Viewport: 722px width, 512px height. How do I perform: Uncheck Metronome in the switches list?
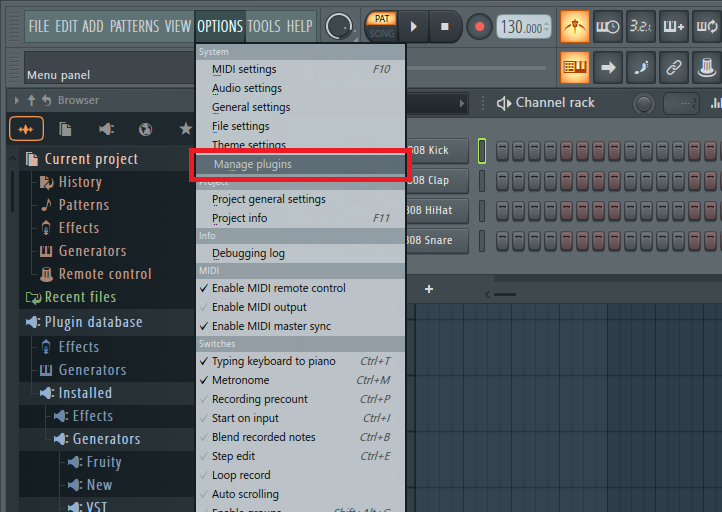(240, 380)
